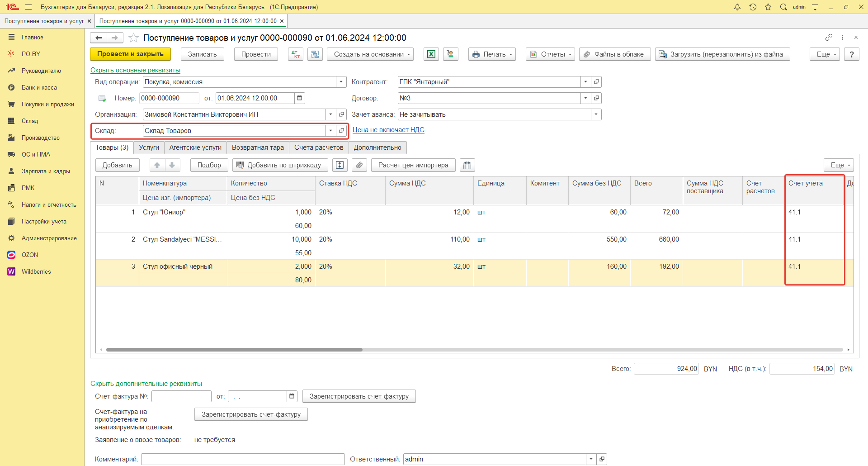Click icon after Расчет цен импортера

tap(467, 165)
